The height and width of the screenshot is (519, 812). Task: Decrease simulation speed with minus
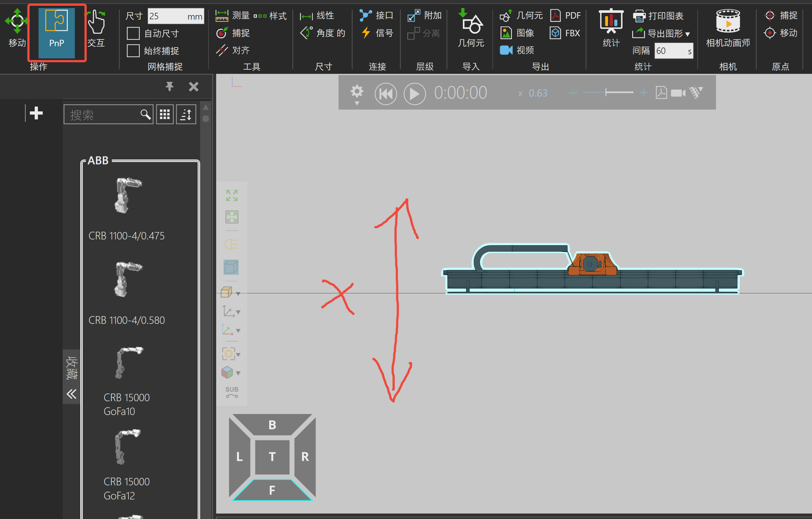573,93
